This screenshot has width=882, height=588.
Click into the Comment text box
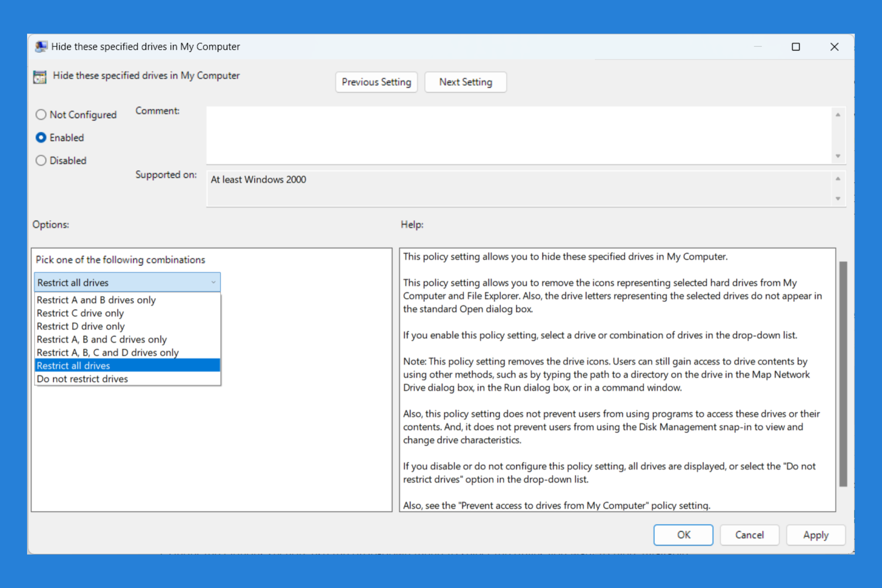pos(519,135)
